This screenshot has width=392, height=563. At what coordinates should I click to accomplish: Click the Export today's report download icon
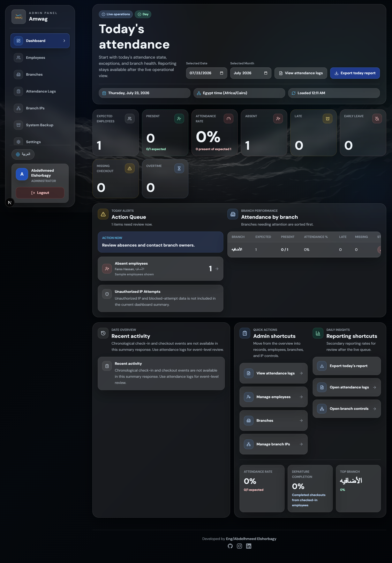coord(322,366)
